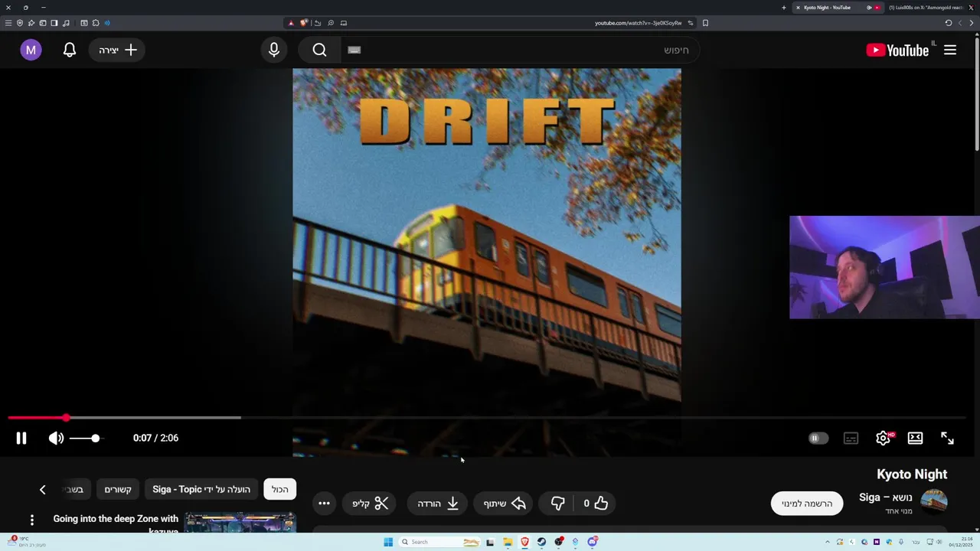Open options for Going into the deep Zone video

(32, 520)
